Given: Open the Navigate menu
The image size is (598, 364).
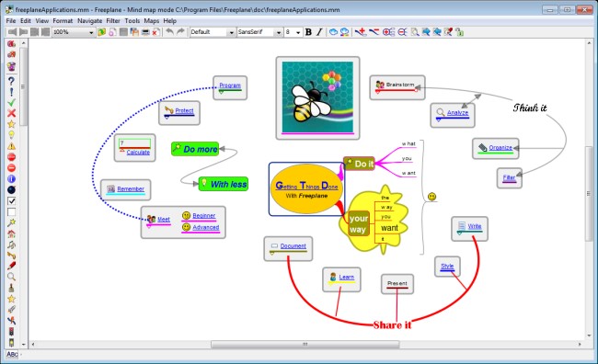Looking at the screenshot, I should tap(89, 21).
